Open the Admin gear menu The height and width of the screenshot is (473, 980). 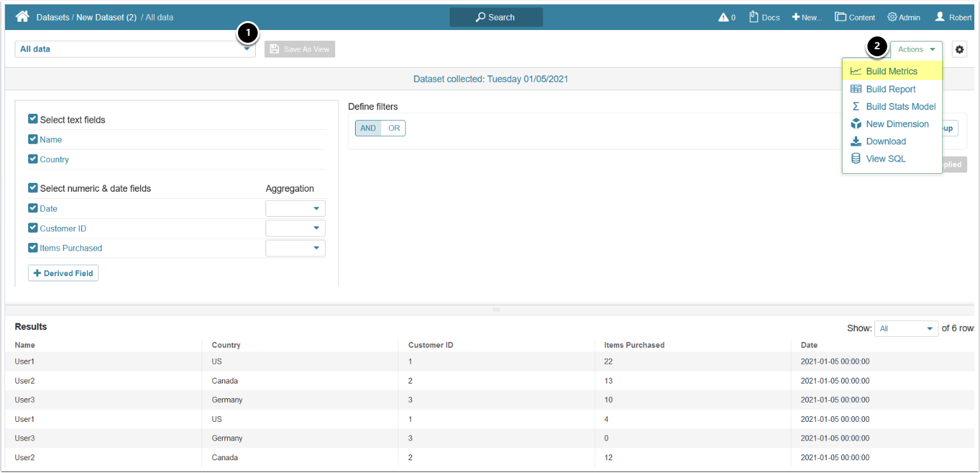click(x=892, y=17)
